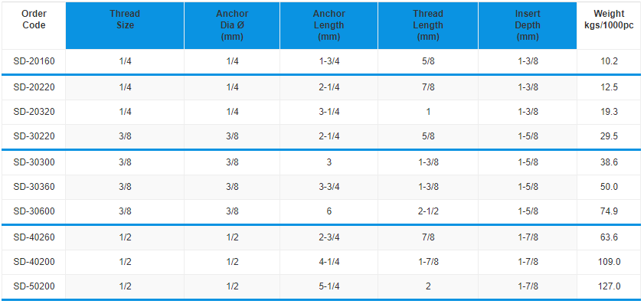Click order code SD-50200
The height and width of the screenshot is (304, 644).
34,286
